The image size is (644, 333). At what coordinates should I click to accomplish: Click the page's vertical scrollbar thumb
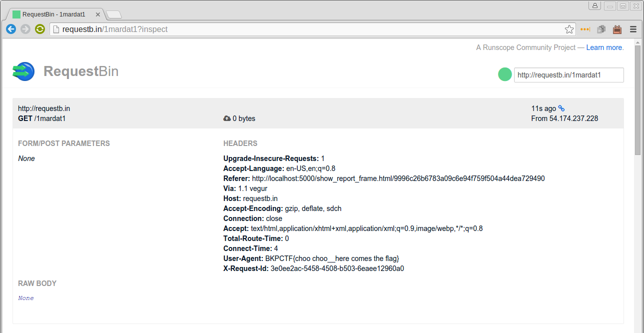638,100
